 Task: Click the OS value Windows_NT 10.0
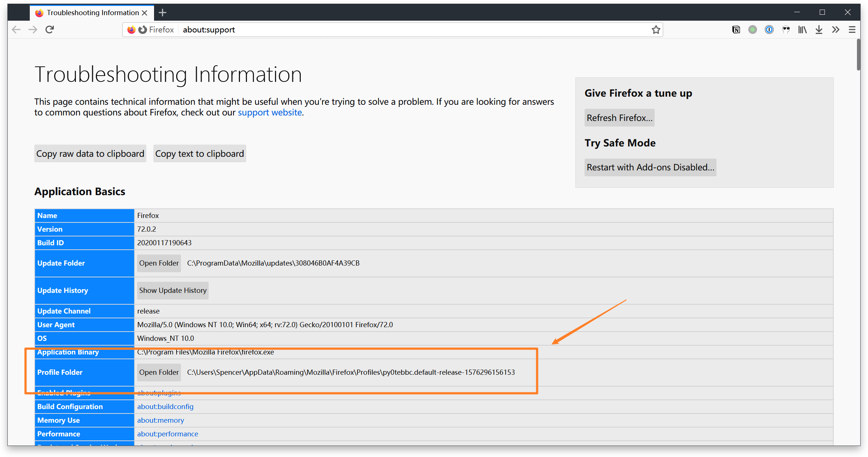[165, 338]
